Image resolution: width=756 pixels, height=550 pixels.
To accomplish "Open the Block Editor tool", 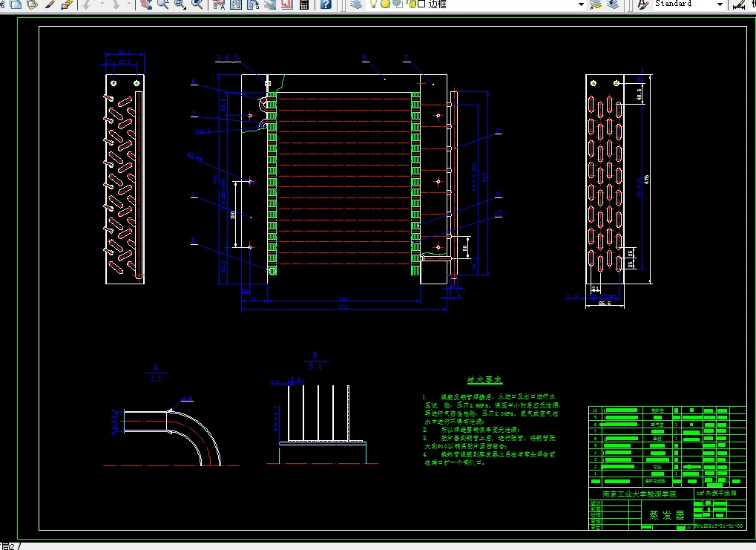I will point(67,4).
